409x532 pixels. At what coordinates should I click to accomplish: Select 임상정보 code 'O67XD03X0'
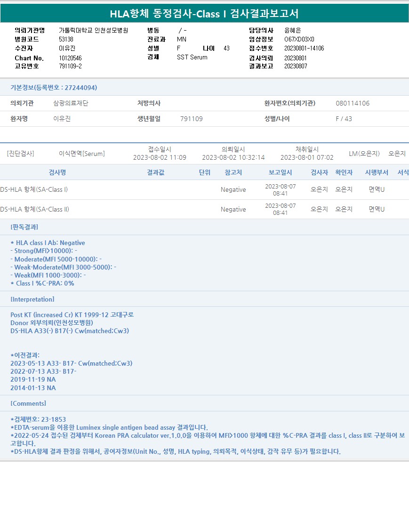pyautogui.click(x=299, y=40)
